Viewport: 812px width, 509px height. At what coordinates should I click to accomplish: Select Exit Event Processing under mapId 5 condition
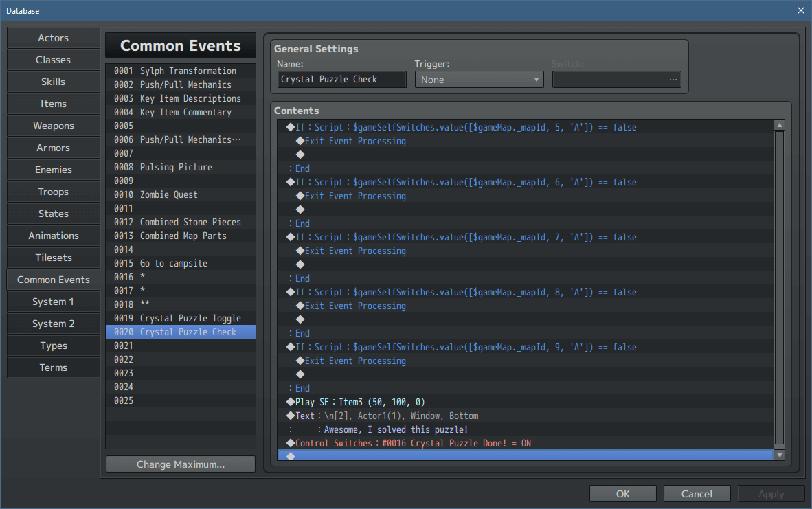pyautogui.click(x=526, y=141)
